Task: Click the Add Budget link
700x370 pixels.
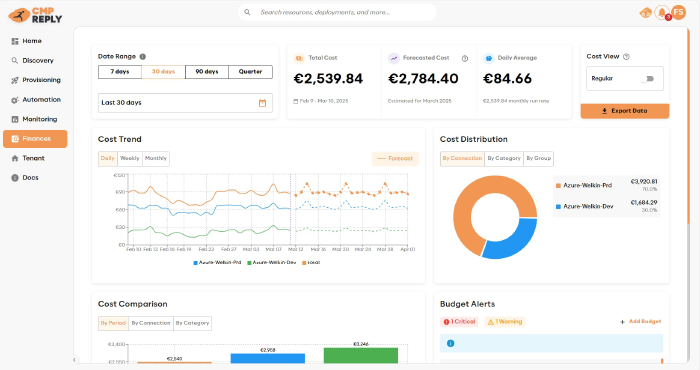Action: [641, 321]
